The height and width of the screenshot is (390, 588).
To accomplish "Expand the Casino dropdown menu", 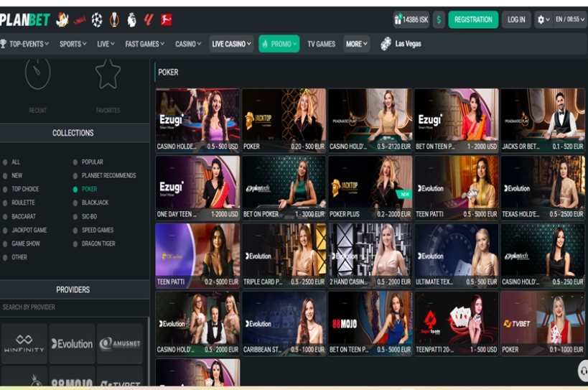I will pos(188,44).
